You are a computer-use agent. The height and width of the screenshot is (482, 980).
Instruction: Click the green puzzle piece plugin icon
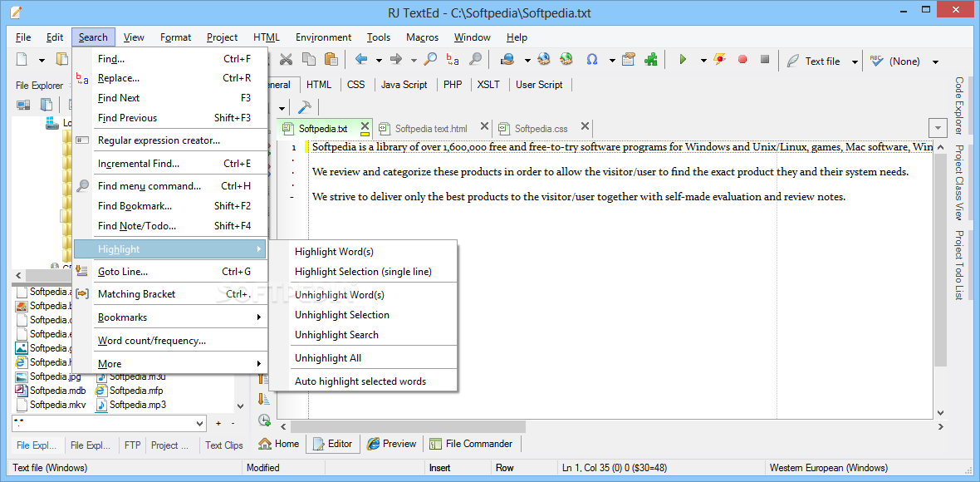650,59
